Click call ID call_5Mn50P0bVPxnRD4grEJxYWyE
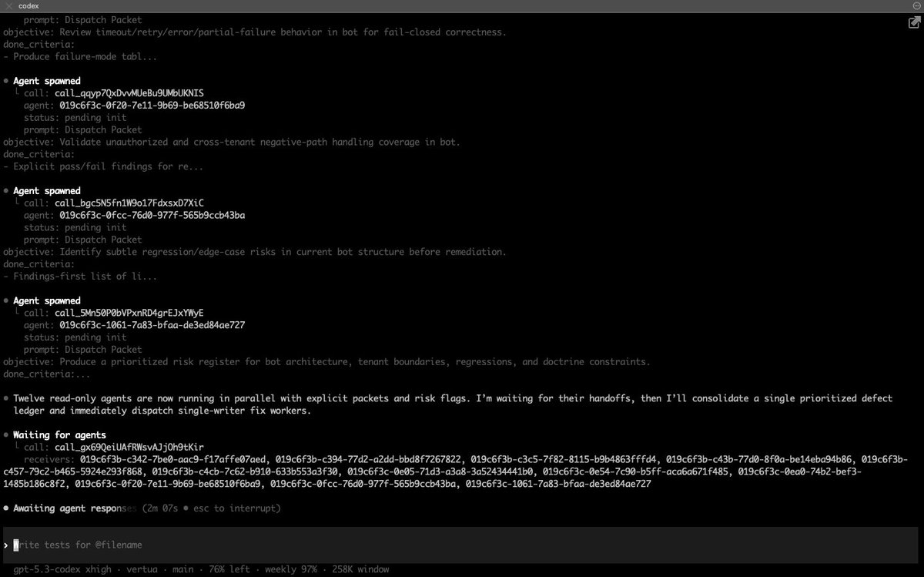Screen dimensions: 924x577 pyautogui.click(x=129, y=313)
